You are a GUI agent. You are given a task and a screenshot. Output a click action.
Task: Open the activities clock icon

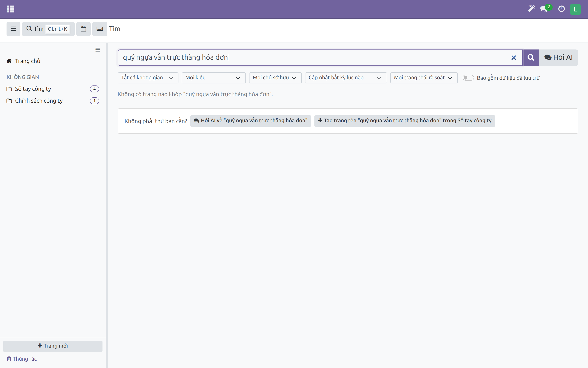[x=561, y=9]
